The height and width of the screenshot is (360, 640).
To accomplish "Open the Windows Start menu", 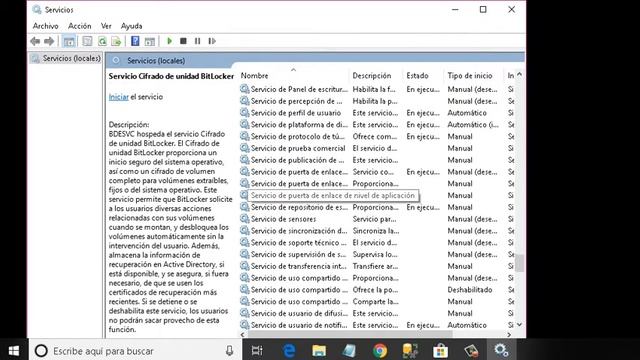I will (14, 351).
